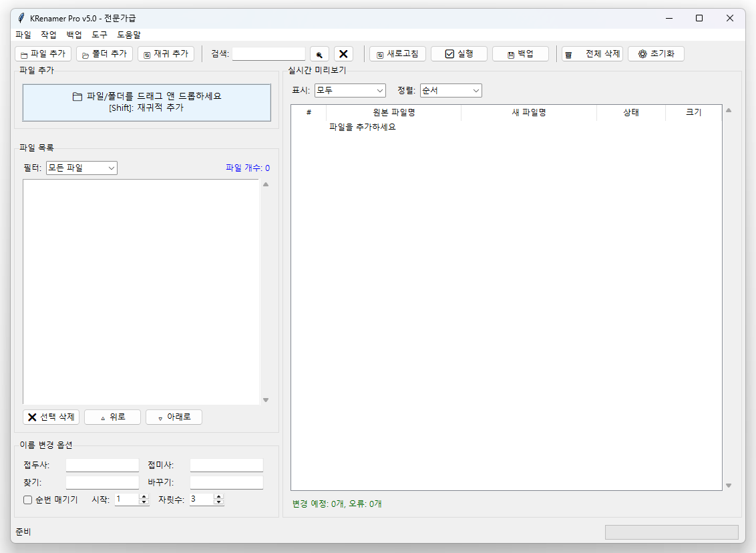756x553 pixels.
Task: Click the 새로고침 refresh icon
Action: pyautogui.click(x=379, y=53)
